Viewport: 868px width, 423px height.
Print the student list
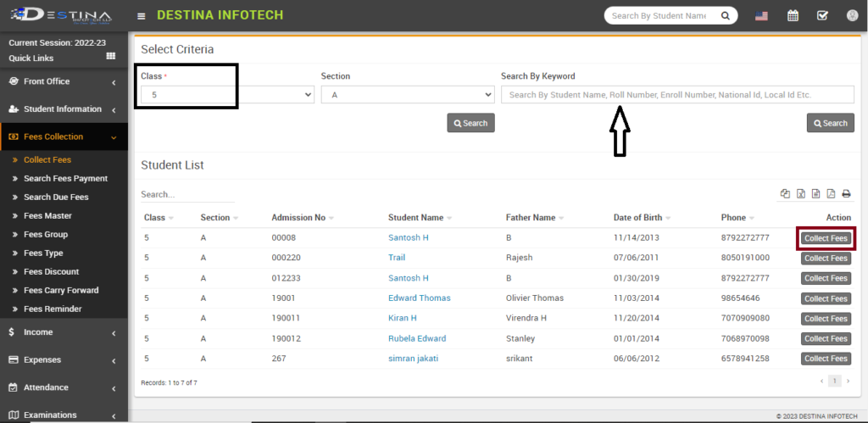click(x=846, y=194)
